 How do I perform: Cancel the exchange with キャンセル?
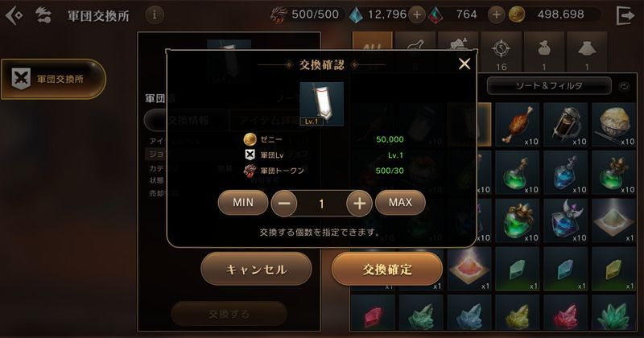[256, 269]
